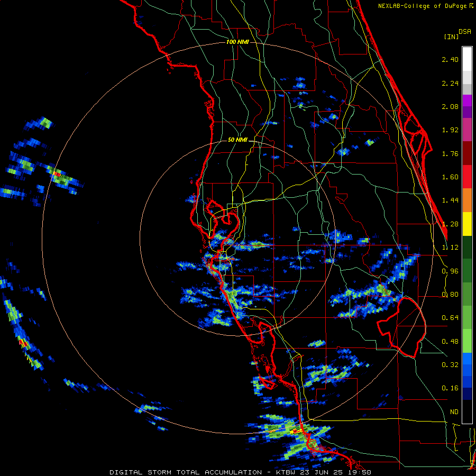476x476 pixels.
Task: Click the 2.40 legend value
Action: tap(450, 59)
